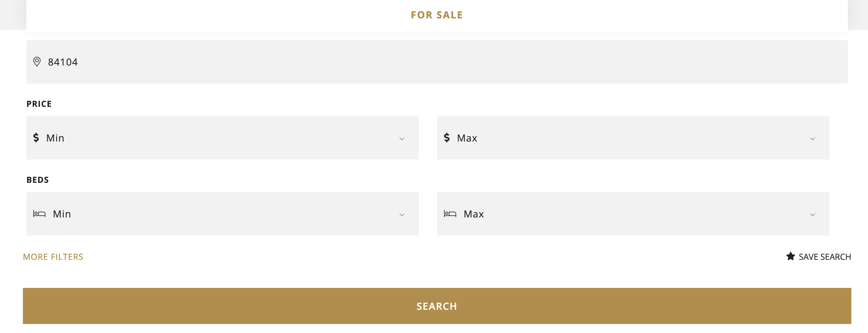The width and height of the screenshot is (868, 333).
Task: Click the star icon beside Save Search
Action: tap(791, 256)
